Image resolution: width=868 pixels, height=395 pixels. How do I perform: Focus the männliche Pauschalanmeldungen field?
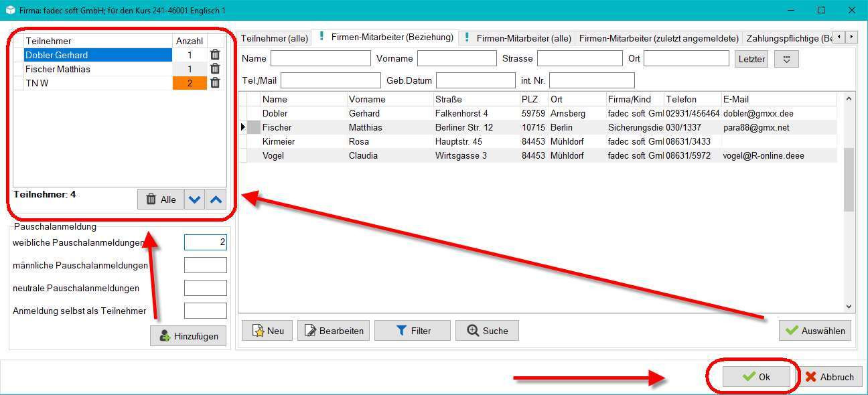[206, 265]
